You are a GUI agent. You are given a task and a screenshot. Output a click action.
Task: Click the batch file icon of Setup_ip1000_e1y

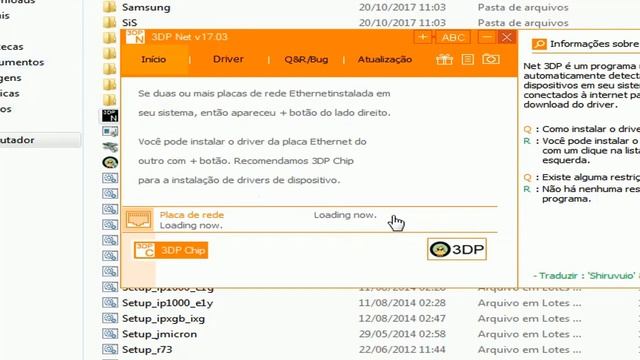[110, 303]
